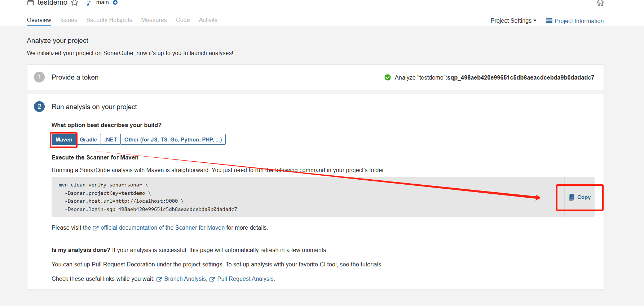Star the testdemo project as favorite
The height and width of the screenshot is (306, 644).
pyautogui.click(x=75, y=3)
